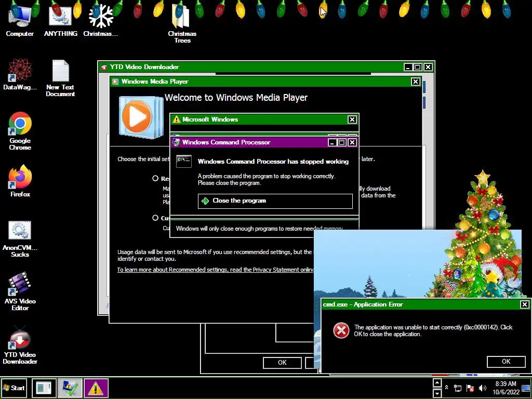The image size is (532, 399).
Task: Select the Custom settings radio button
Action: pos(155,218)
